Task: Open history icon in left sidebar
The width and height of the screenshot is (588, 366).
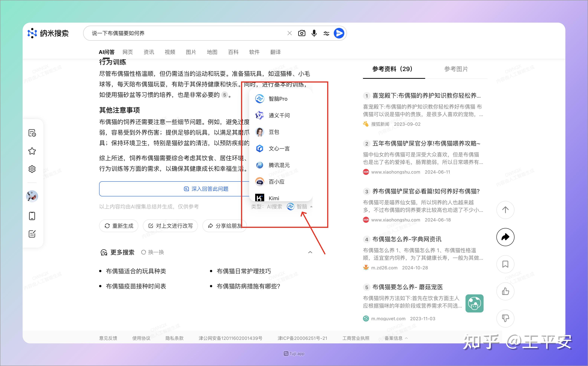Action: coord(32,133)
